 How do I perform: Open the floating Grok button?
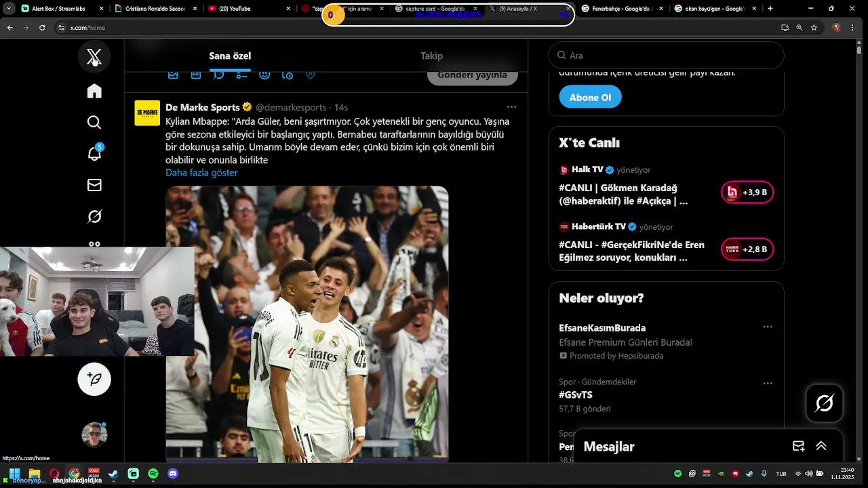click(x=824, y=404)
